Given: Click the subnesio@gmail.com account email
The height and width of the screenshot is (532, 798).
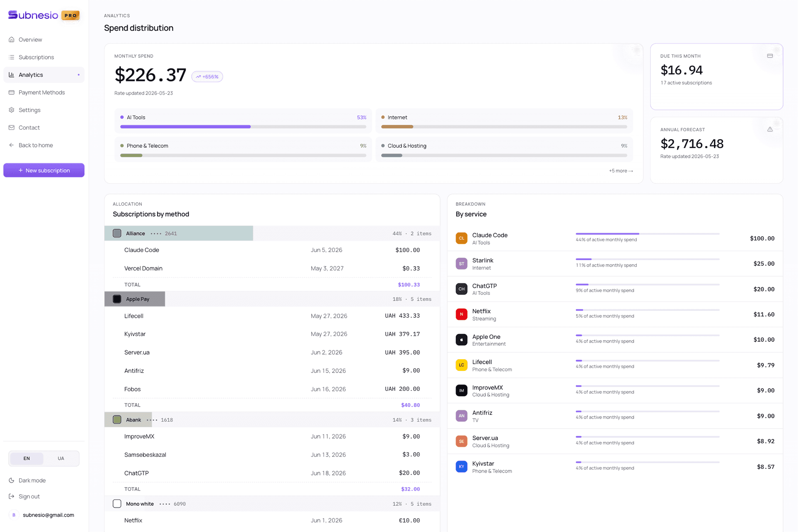Looking at the screenshot, I should 48,515.
